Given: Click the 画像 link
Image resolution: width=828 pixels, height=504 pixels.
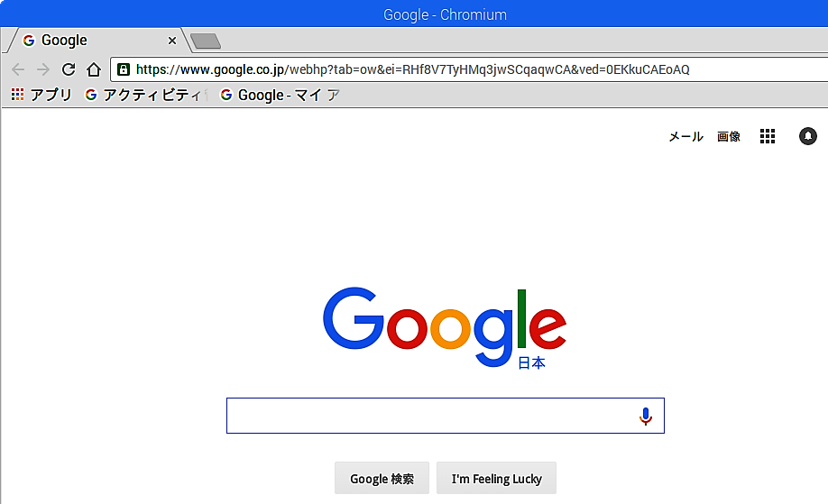Looking at the screenshot, I should pos(729,137).
